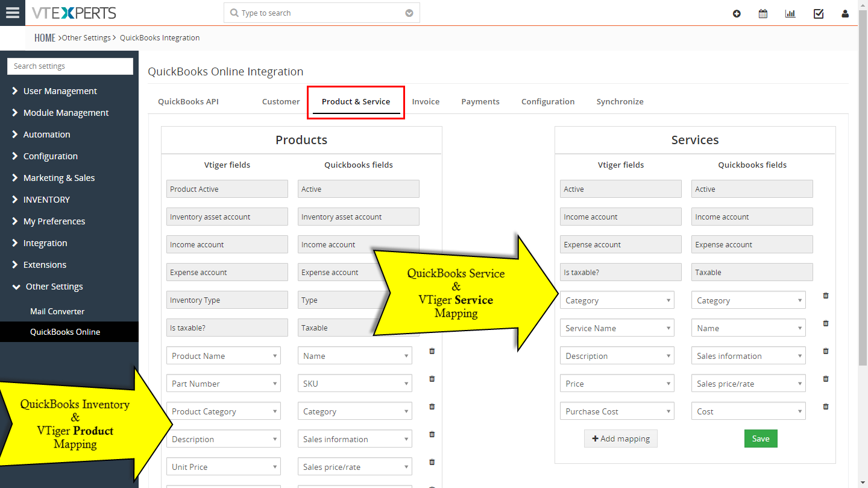Click the search magnifier icon

(x=234, y=13)
